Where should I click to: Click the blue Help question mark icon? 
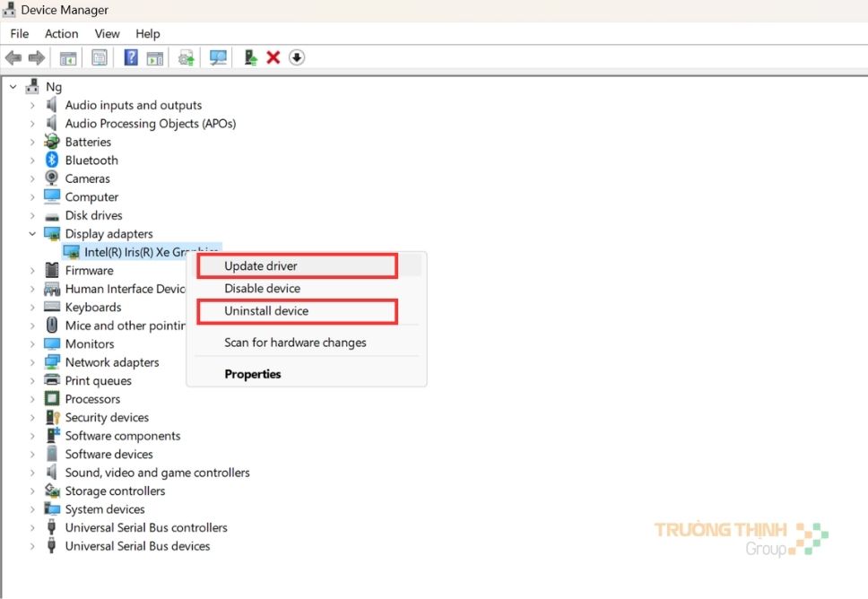pyautogui.click(x=131, y=58)
